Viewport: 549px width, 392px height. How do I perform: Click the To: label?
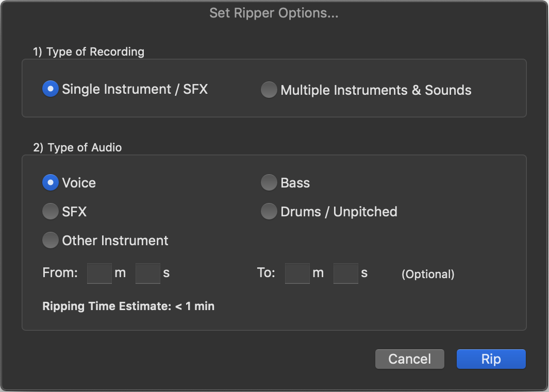265,273
